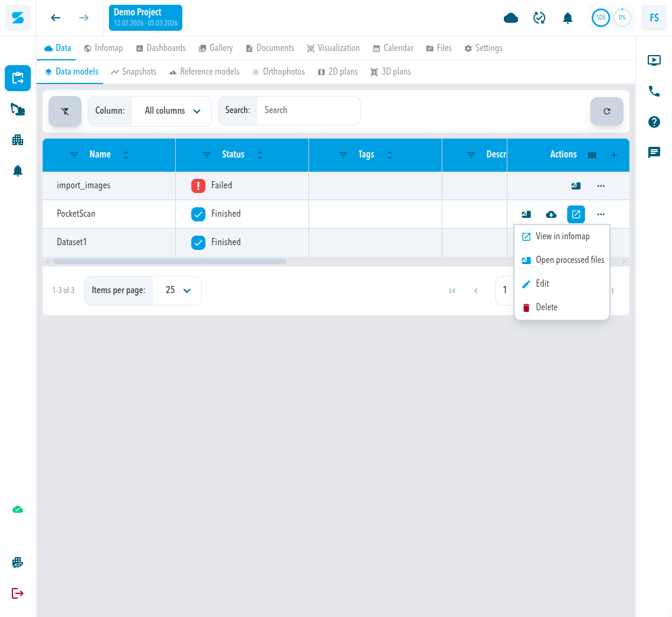Click the refresh table button

click(606, 111)
